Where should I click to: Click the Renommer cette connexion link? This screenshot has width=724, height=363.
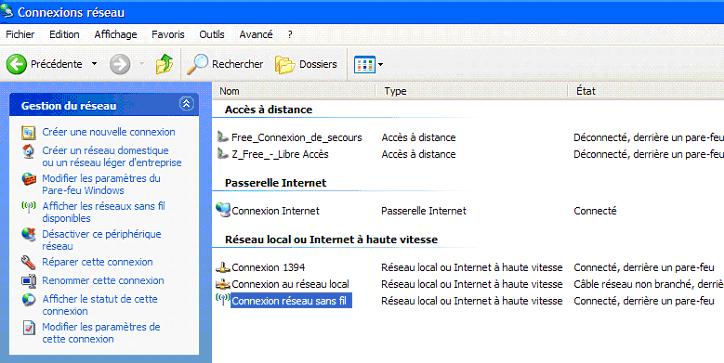(103, 280)
